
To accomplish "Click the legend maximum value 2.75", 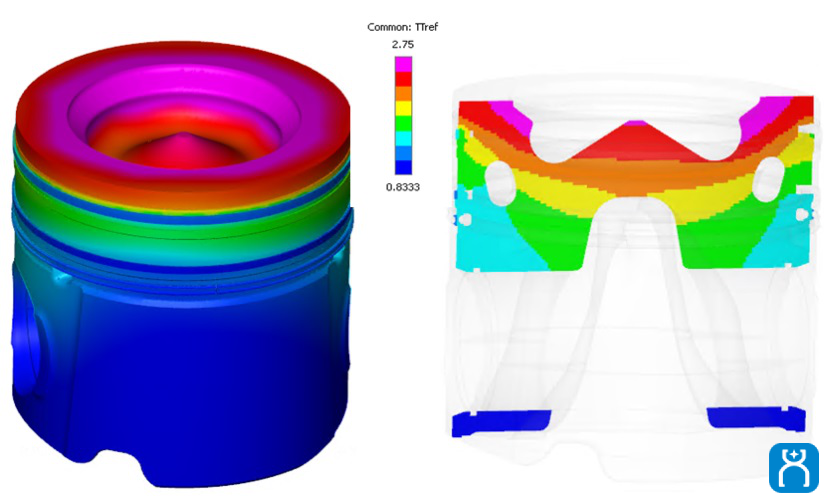I will click(403, 45).
